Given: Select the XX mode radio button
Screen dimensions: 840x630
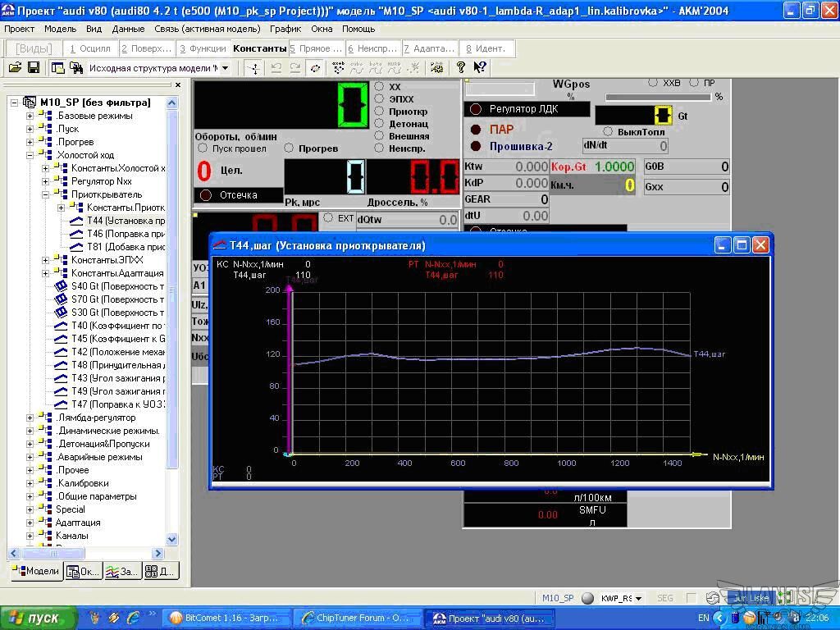Looking at the screenshot, I should [380, 86].
